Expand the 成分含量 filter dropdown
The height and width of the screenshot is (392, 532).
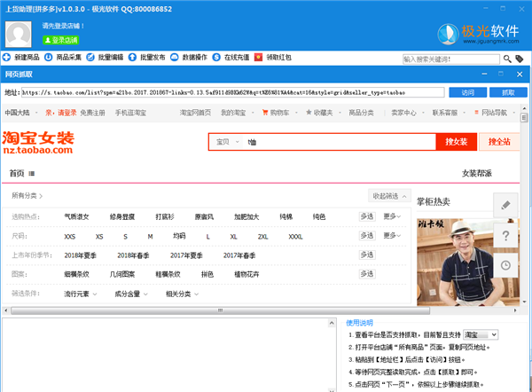click(131, 294)
